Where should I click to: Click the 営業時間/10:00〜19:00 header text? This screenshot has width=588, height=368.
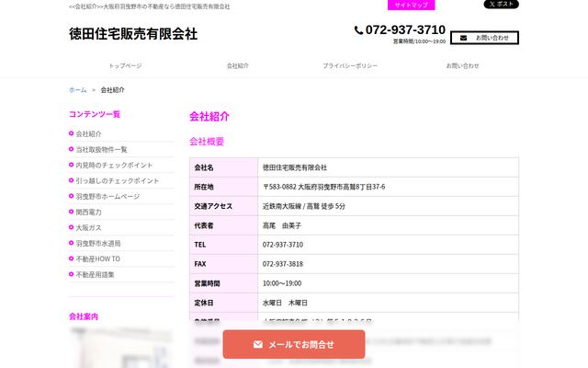(419, 41)
